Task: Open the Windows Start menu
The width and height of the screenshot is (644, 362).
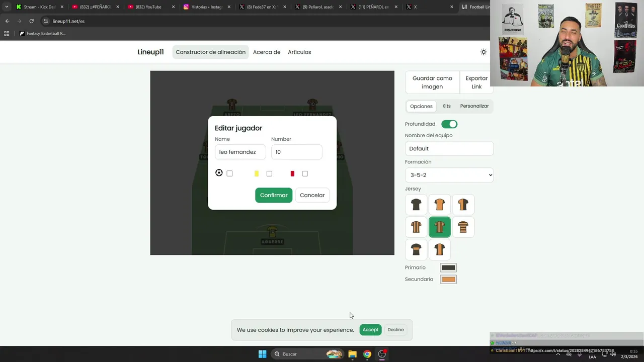Action: click(x=262, y=354)
